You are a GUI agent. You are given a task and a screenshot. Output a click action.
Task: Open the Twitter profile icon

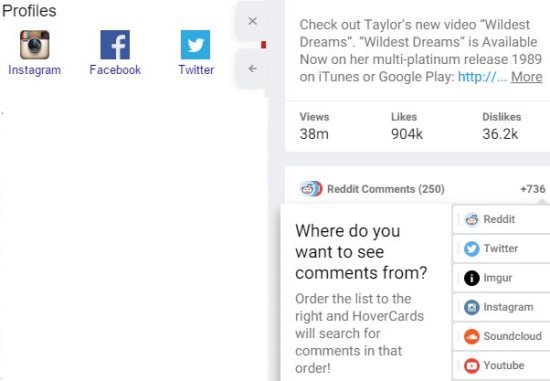(195, 45)
